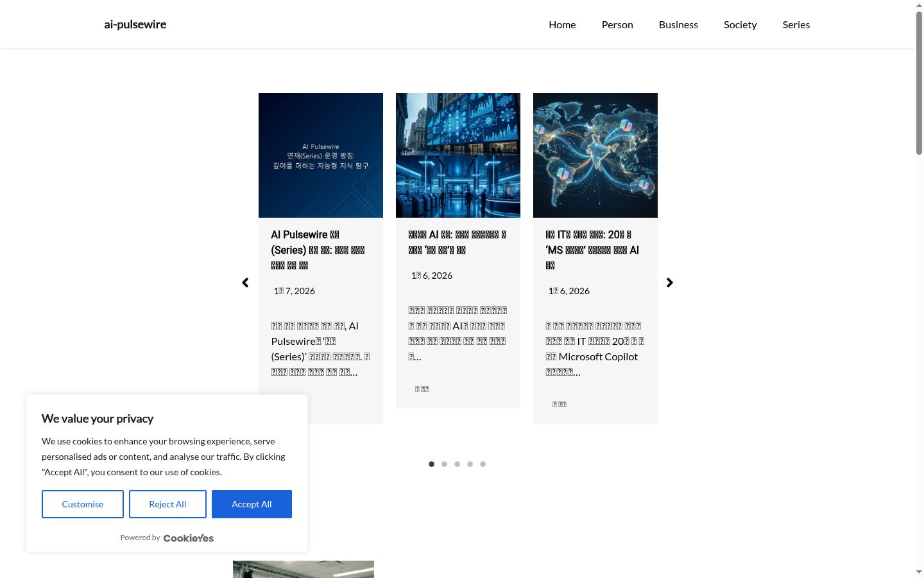Select the second carousel pagination dot
Image resolution: width=924 pixels, height=578 pixels.
tap(444, 464)
